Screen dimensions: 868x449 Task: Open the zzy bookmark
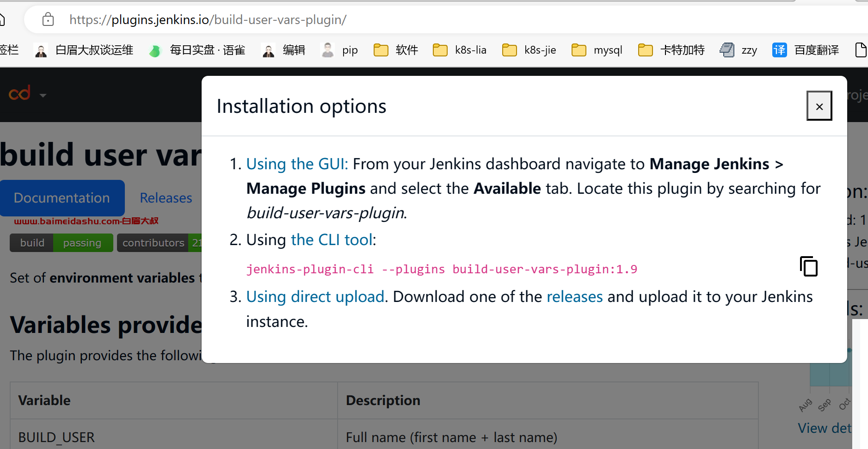pos(739,50)
